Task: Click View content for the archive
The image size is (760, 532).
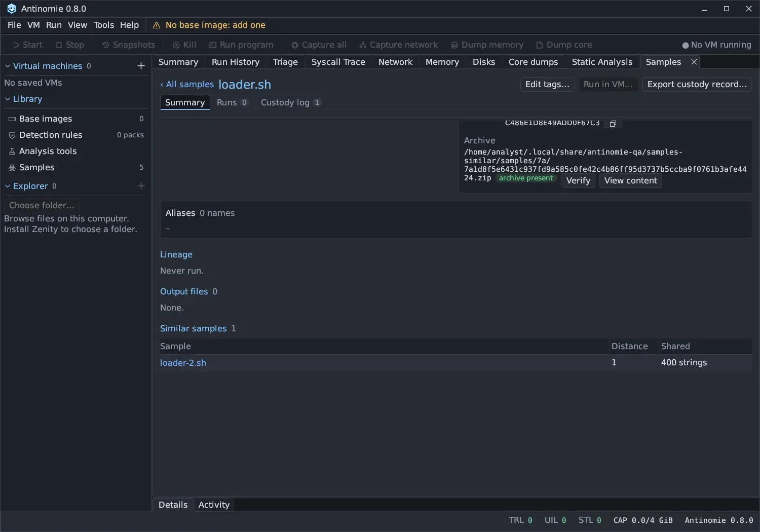Action: pyautogui.click(x=630, y=180)
